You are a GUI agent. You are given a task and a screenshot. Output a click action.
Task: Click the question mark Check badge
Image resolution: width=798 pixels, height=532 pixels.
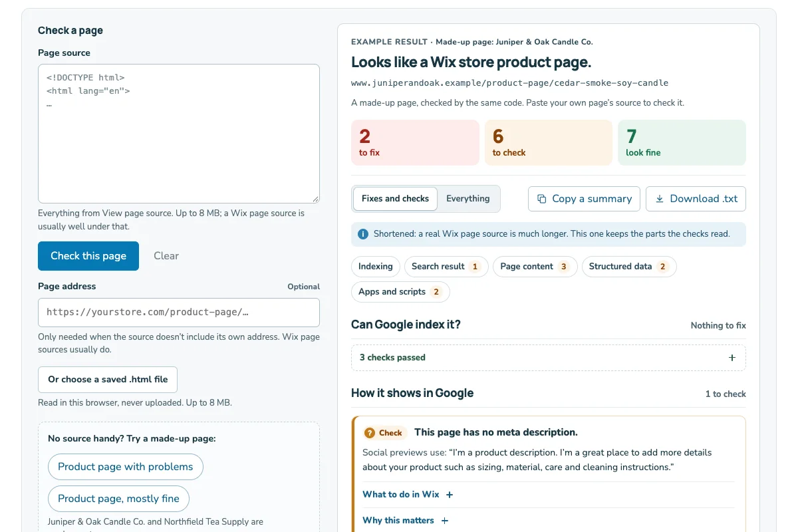click(384, 433)
